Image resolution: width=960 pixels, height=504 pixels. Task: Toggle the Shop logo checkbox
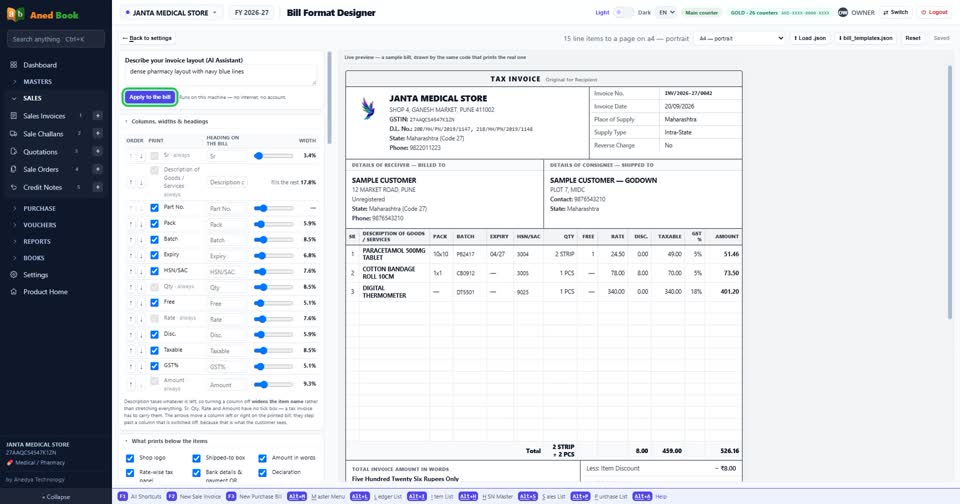pyautogui.click(x=130, y=458)
